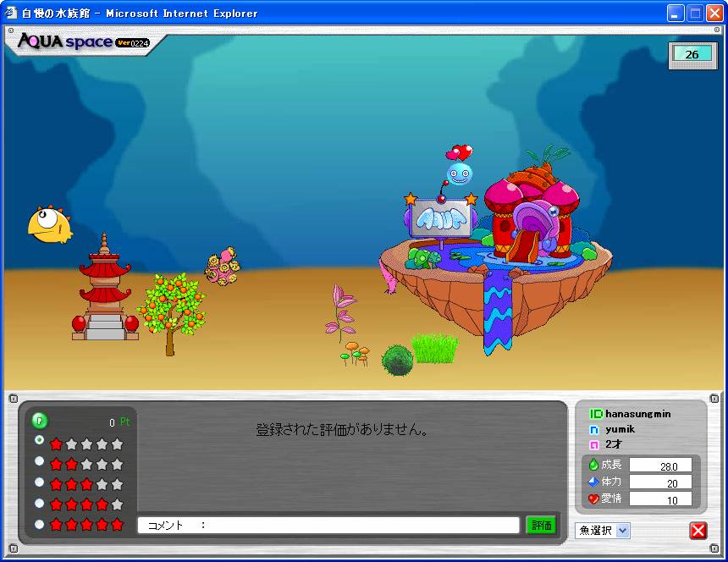Click the 成長 growth value field
Image resolution: width=728 pixels, height=562 pixels.
coord(659,465)
